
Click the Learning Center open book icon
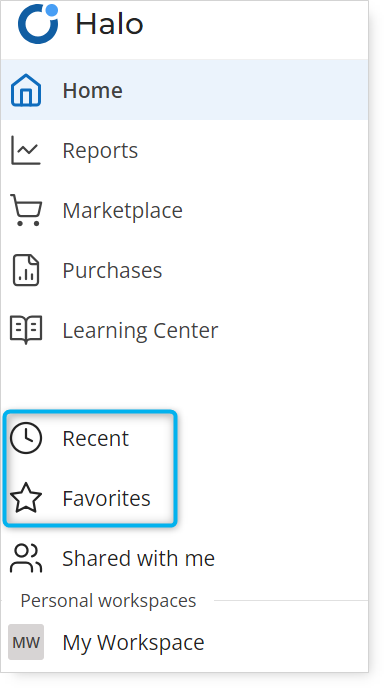26,330
